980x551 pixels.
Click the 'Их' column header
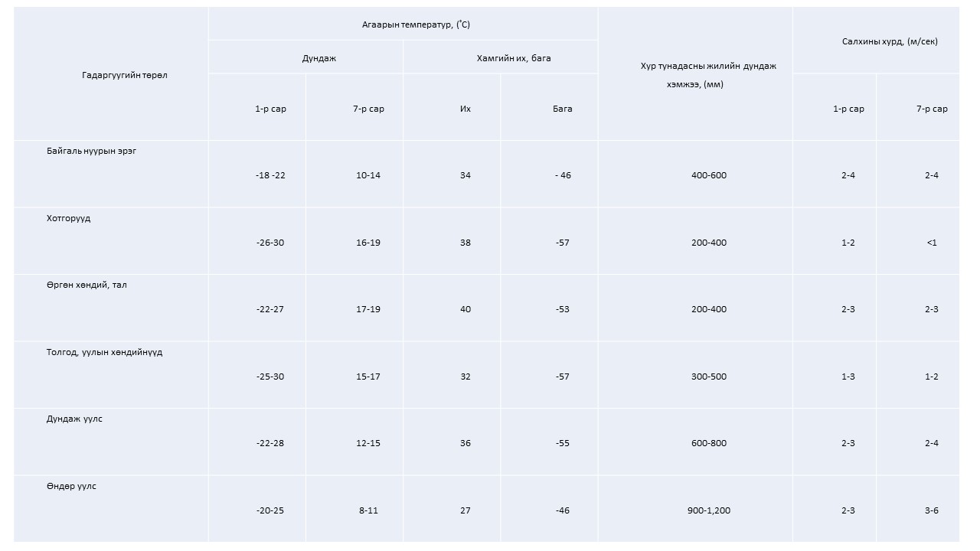click(465, 109)
